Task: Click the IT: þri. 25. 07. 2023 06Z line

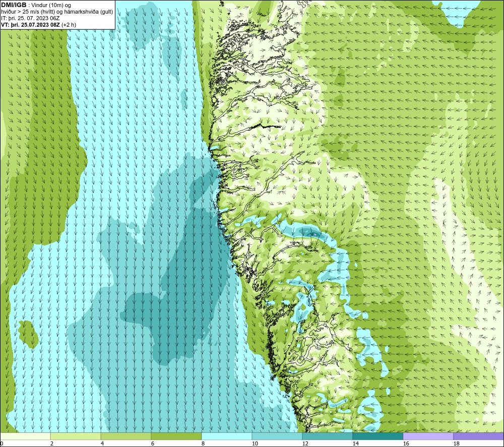Action: tap(30, 18)
